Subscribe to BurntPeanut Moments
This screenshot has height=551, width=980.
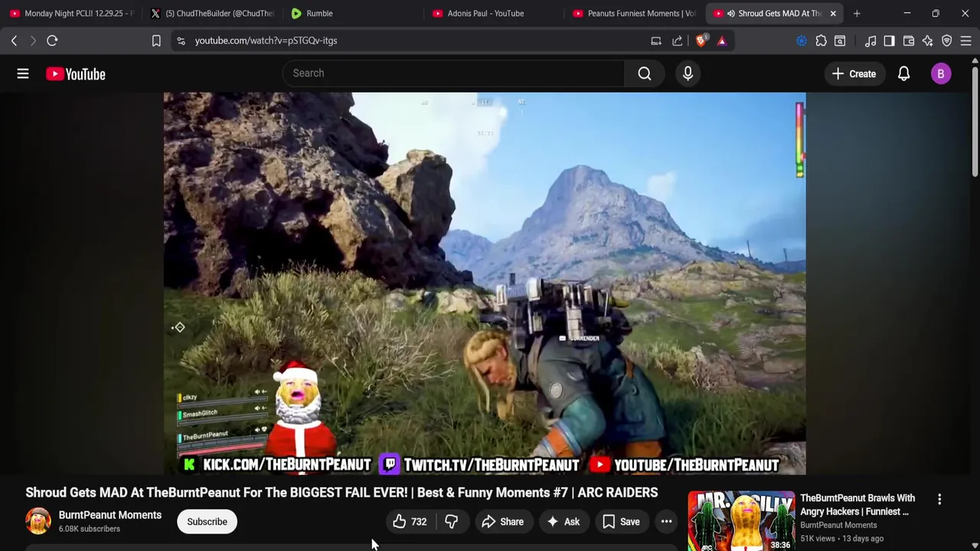click(x=207, y=522)
